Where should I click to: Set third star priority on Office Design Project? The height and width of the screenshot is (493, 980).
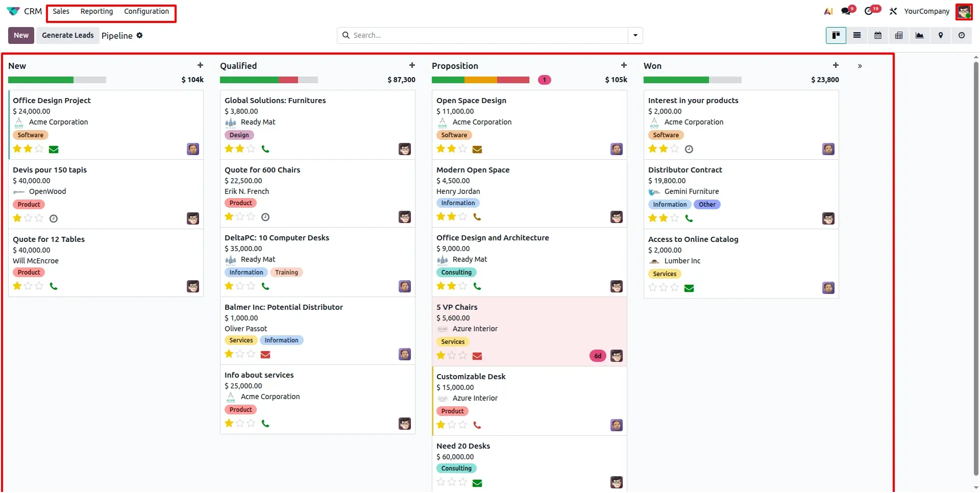(39, 149)
